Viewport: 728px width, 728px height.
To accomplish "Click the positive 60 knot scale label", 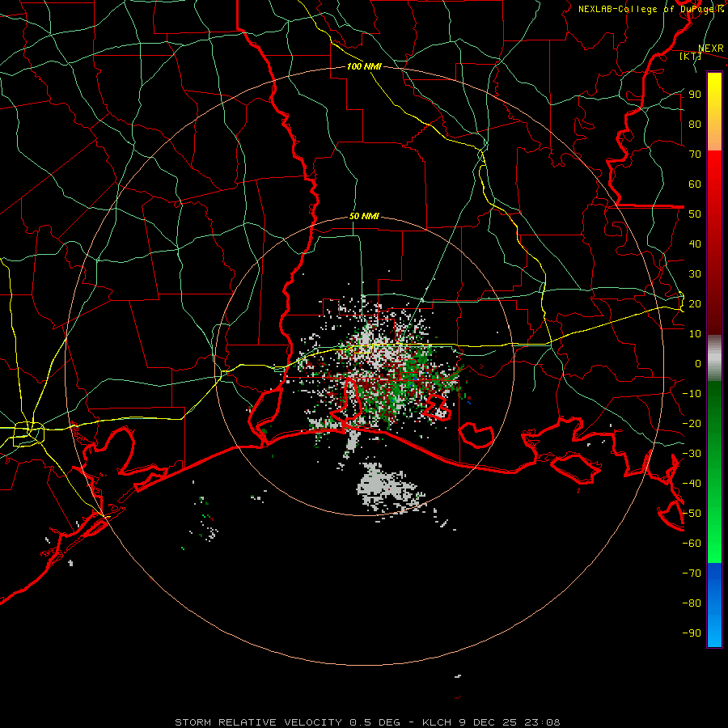I will point(695,184).
